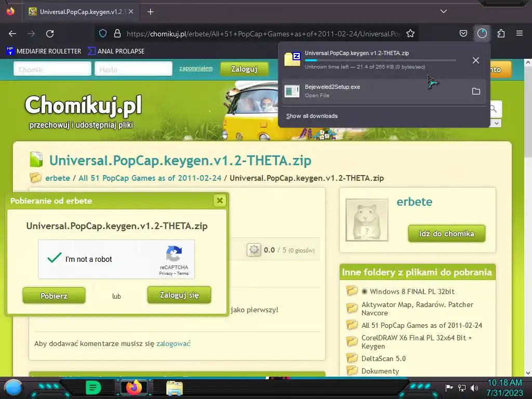This screenshot has height=399, width=532.
Task: Click the download progress bar
Action: click(380, 60)
